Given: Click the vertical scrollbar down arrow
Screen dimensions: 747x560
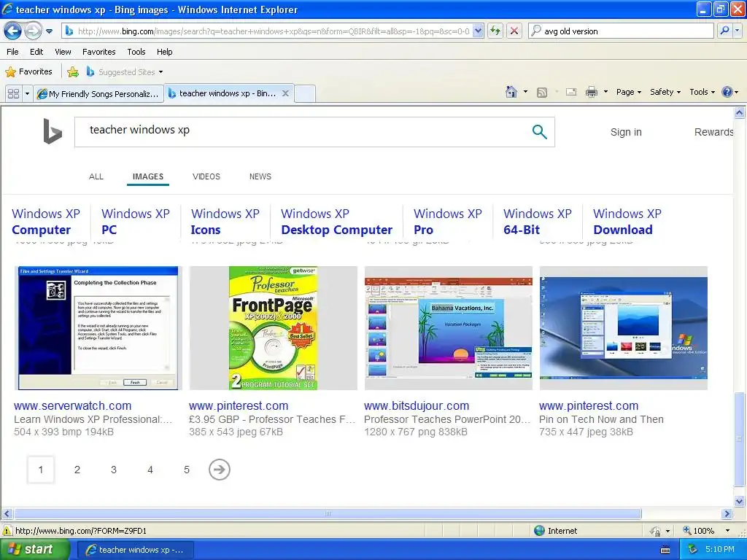Looking at the screenshot, I should [739, 501].
